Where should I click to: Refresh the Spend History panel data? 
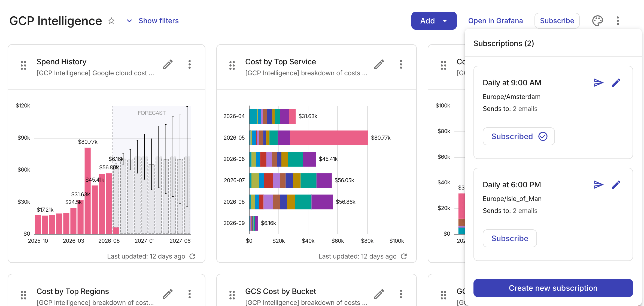point(192,256)
